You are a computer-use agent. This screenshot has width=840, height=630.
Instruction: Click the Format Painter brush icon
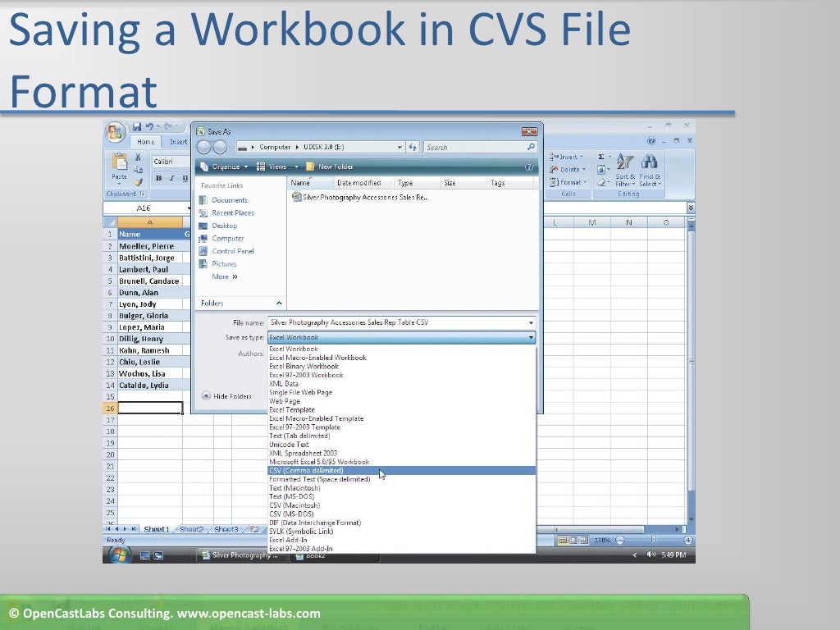point(138,182)
